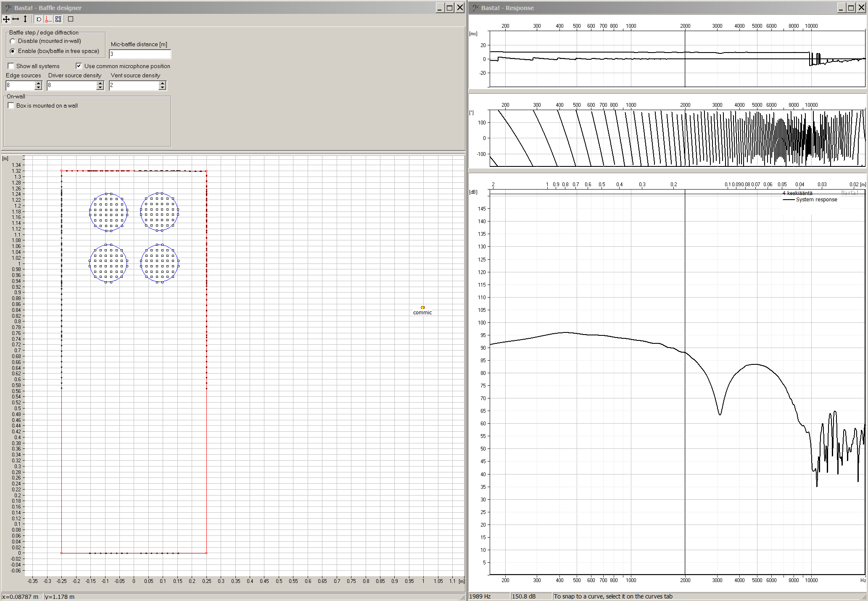Decrease Driver source density down arrow
This screenshot has height=601, width=868.
tap(100, 87)
